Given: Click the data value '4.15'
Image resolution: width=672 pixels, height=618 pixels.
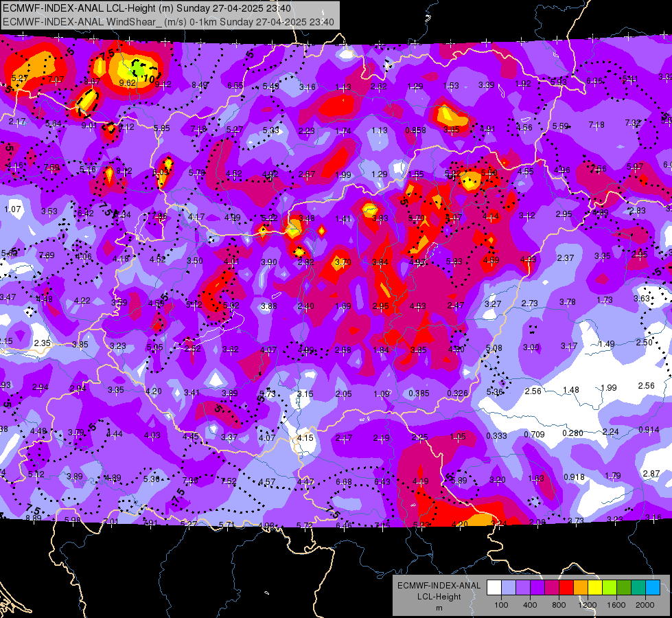Looking at the screenshot, I should tap(305, 438).
